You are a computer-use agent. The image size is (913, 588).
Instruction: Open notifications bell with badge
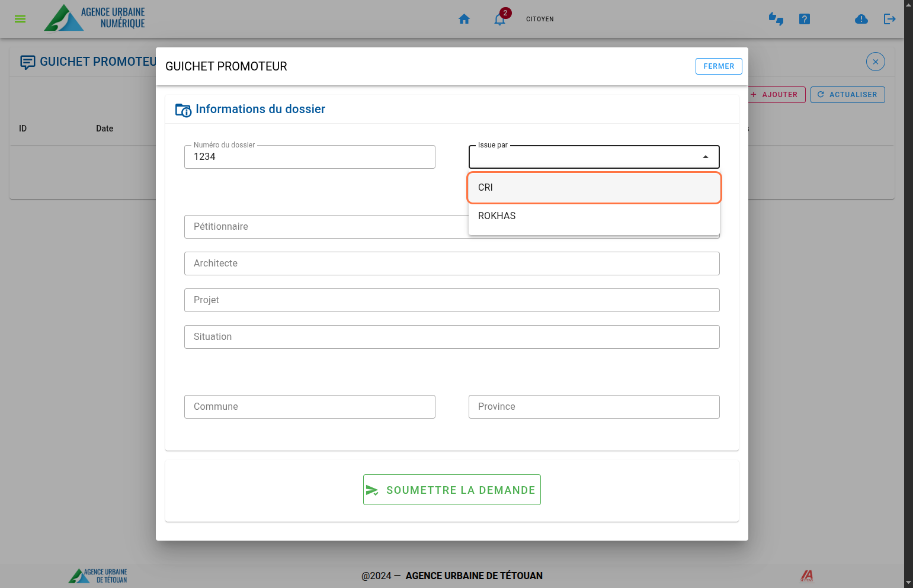coord(499,20)
